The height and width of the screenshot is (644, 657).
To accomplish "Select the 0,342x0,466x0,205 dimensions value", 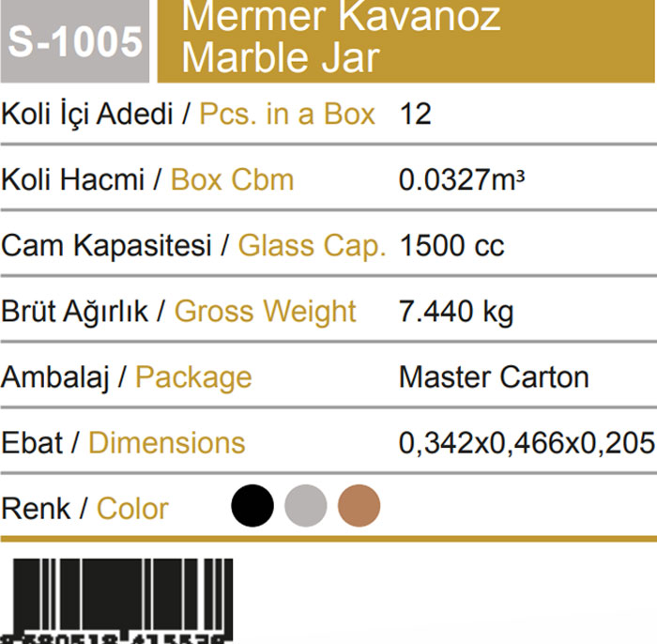I will [x=527, y=443].
